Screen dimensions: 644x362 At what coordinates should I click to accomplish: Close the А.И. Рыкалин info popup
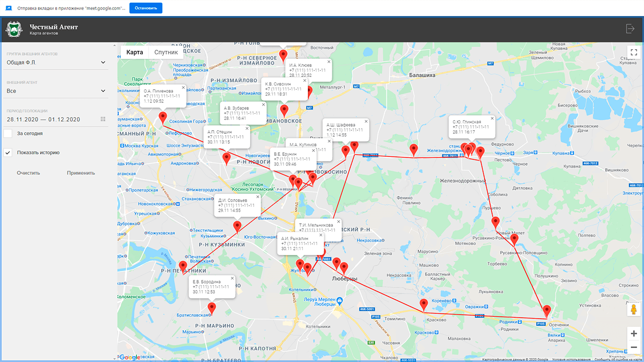click(321, 235)
